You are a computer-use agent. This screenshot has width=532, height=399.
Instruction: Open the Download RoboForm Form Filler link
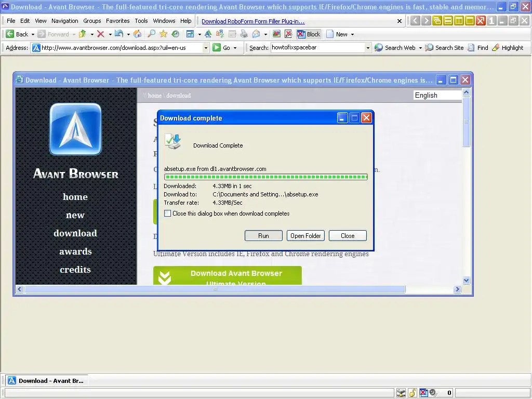(x=253, y=21)
